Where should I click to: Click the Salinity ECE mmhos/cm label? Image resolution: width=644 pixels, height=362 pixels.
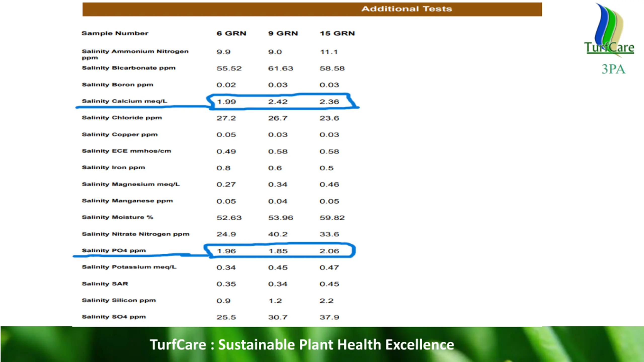point(126,151)
